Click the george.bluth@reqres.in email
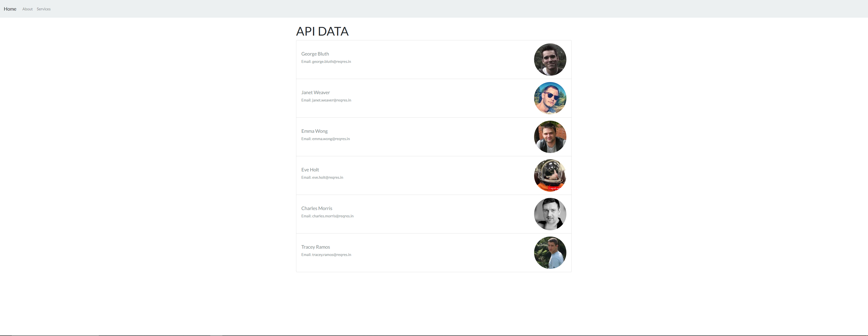This screenshot has height=336, width=868. pos(331,62)
